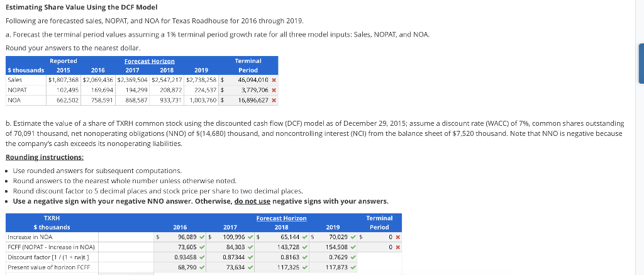Click the green check beside 0.8163
The height and width of the screenshot is (275, 644).
[x=306, y=257]
